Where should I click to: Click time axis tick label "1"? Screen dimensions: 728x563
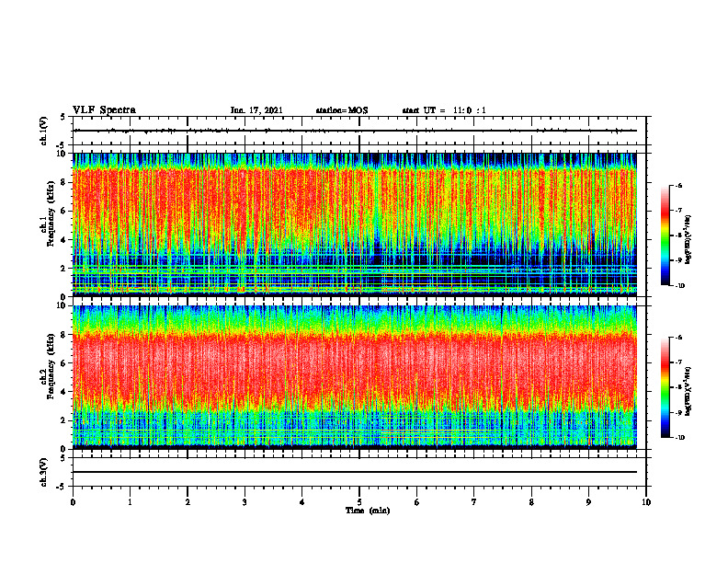tap(130, 502)
